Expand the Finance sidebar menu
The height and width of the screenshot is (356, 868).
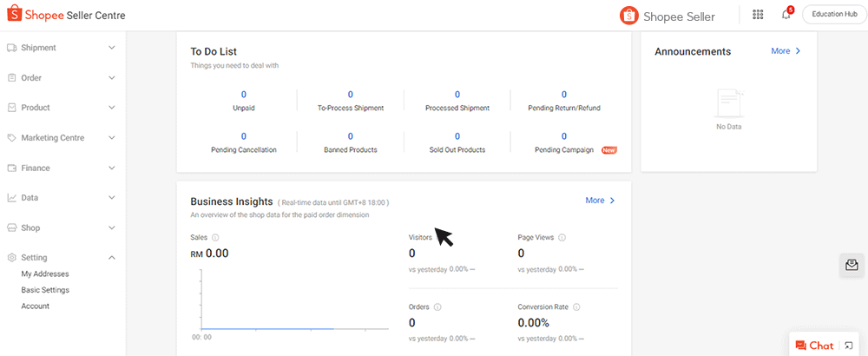click(61, 168)
